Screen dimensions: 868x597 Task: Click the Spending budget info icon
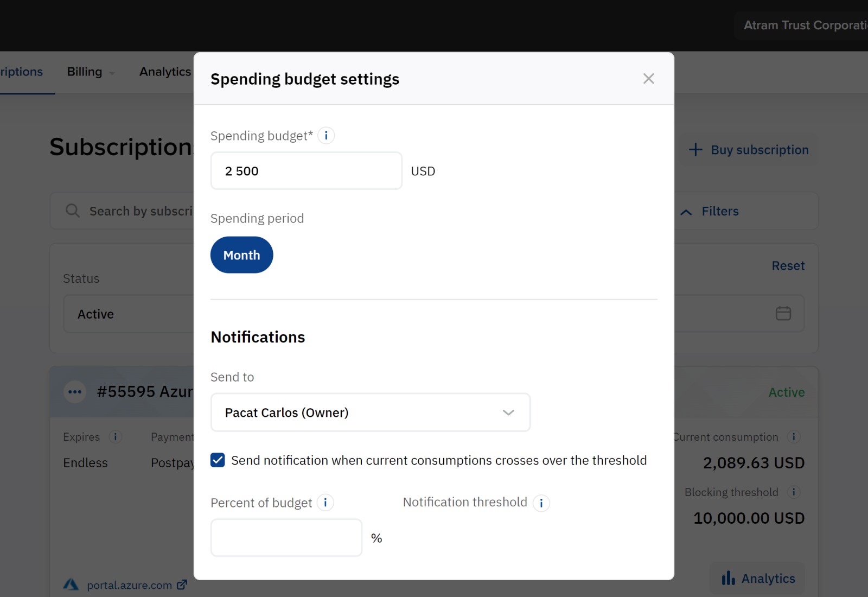[326, 136]
